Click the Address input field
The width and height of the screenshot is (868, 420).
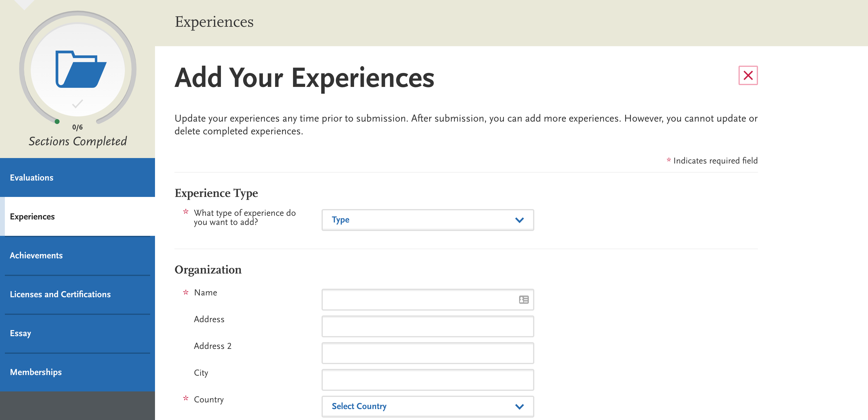[x=427, y=326]
